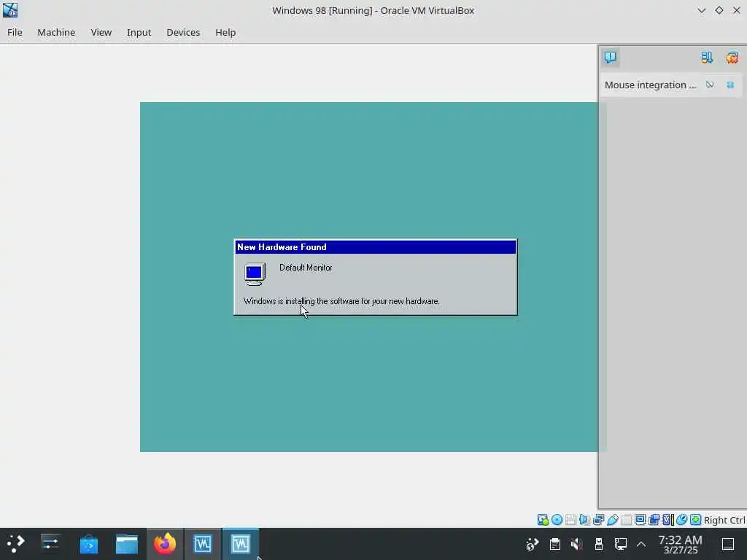Screen dimensions: 747x560
Task: Click the 'Windows is installing the software' message
Action: [341, 301]
